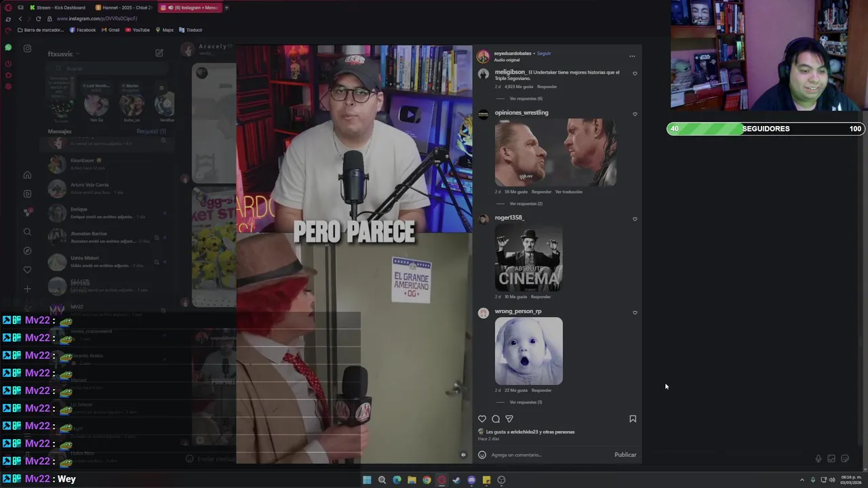
Task: Launch Microsoft Edge from the taskbar
Action: pos(397,480)
